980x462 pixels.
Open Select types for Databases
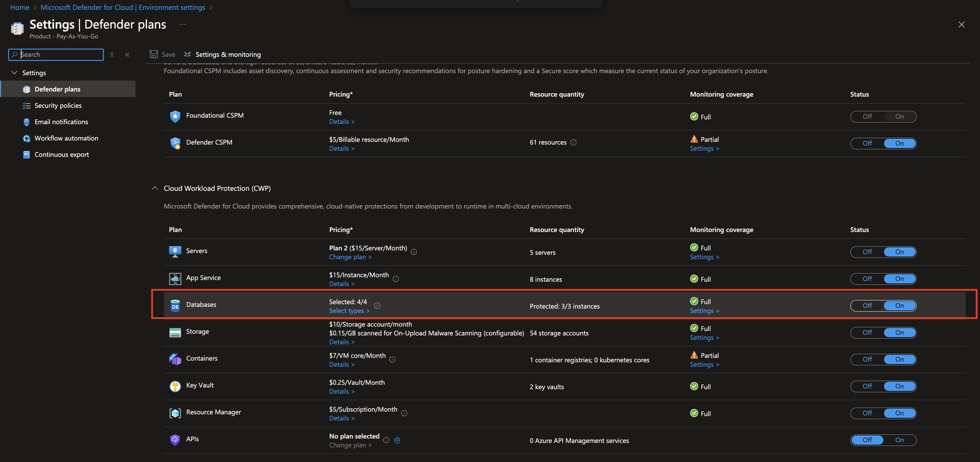pyautogui.click(x=349, y=311)
